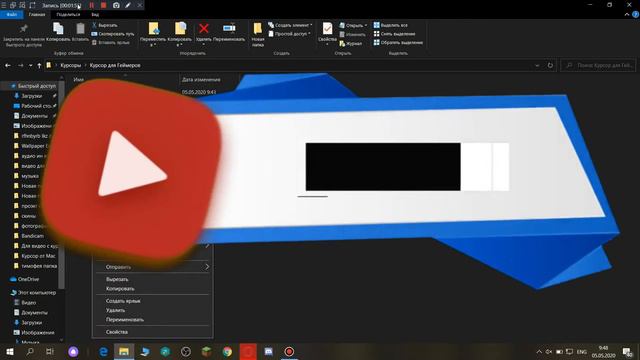Open the address bar history dropdown chevron
The image size is (640, 360).
(x=537, y=65)
